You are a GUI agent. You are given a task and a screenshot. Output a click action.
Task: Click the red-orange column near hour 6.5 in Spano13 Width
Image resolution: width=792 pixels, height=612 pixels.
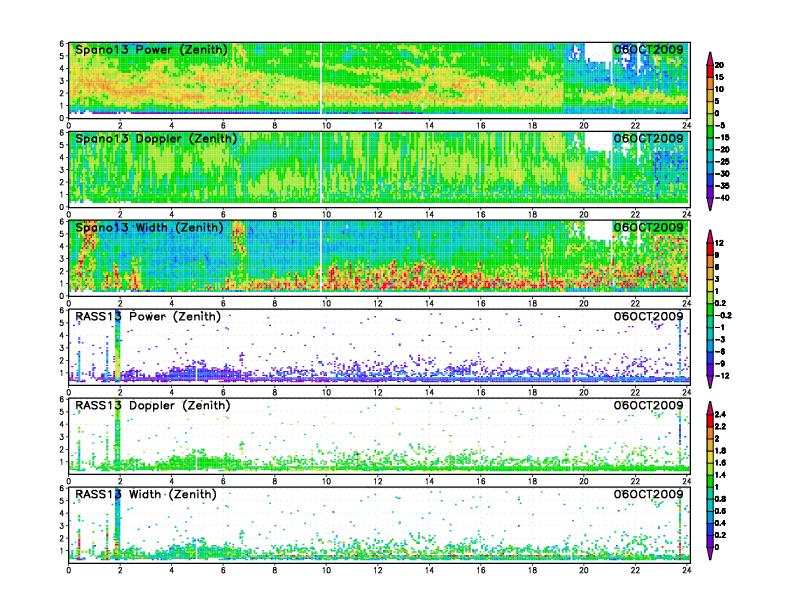[x=238, y=247]
